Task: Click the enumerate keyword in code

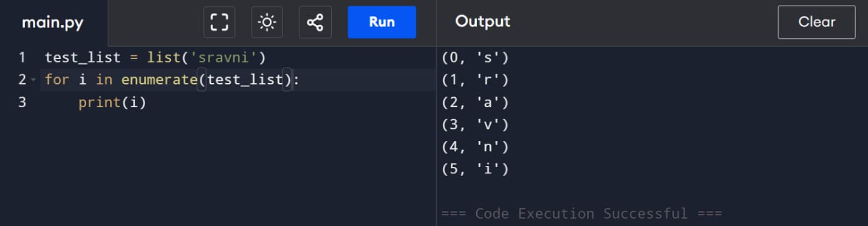Action: tap(159, 80)
